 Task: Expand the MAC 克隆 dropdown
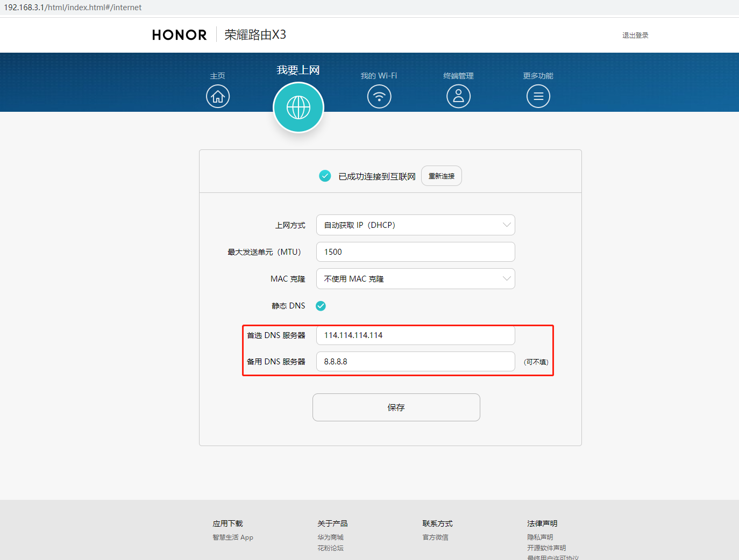coord(416,279)
